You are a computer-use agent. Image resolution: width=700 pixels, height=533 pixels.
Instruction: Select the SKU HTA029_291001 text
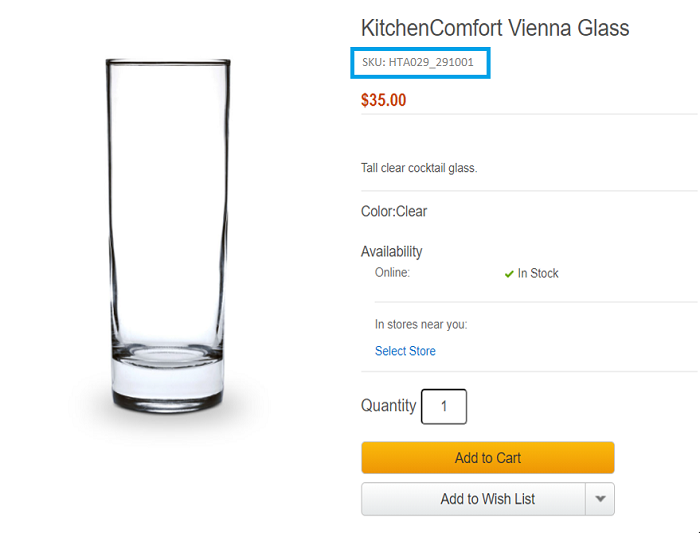pyautogui.click(x=424, y=64)
